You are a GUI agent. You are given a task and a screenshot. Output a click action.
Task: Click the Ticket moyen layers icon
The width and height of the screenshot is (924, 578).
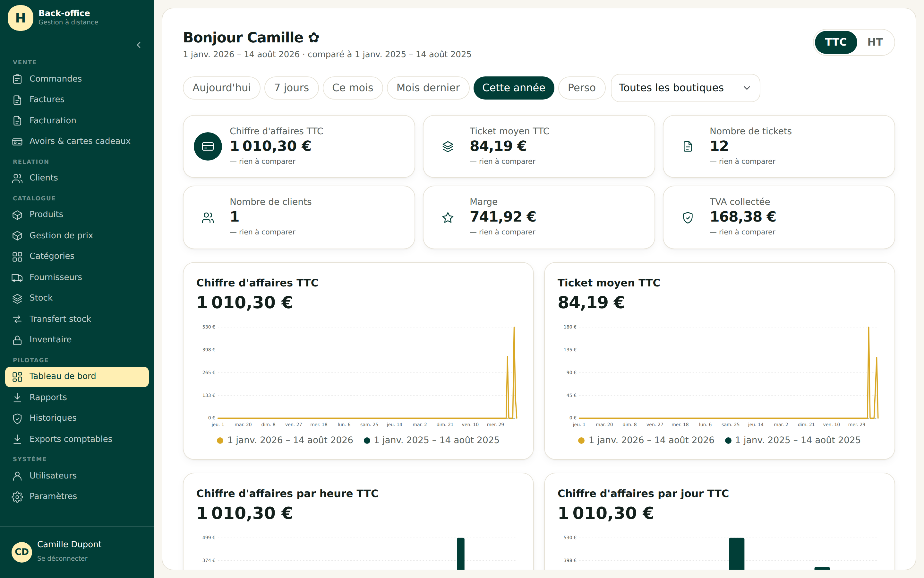pyautogui.click(x=448, y=146)
